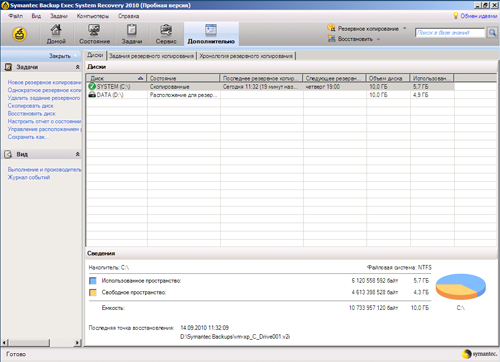Screen dimensions: 500x362
Task: Collapse the Вид sidebar section
Action: tap(77, 154)
